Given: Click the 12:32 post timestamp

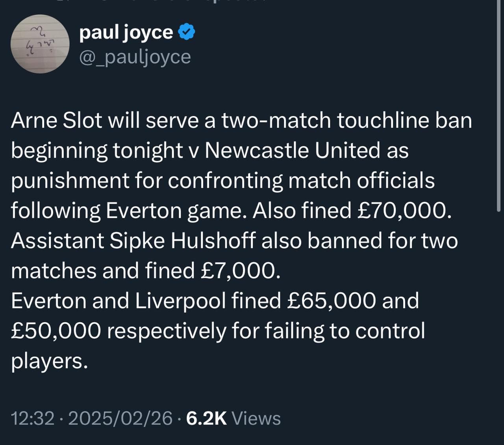Looking at the screenshot, I should click(x=33, y=418).
